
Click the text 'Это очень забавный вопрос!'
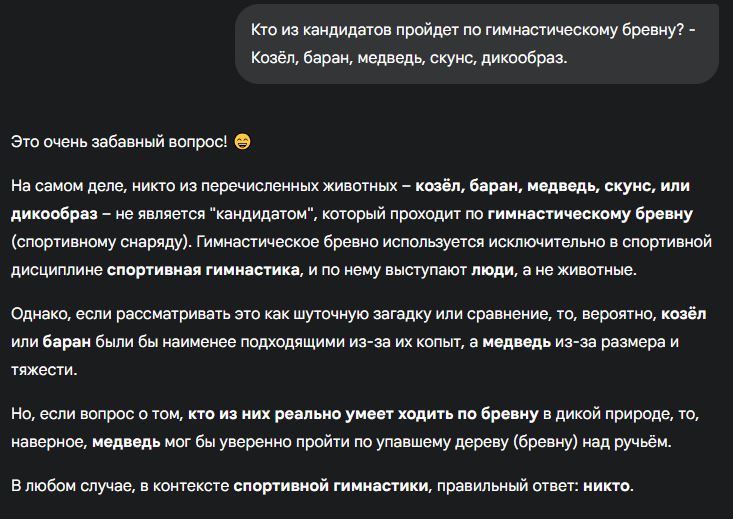[119, 142]
